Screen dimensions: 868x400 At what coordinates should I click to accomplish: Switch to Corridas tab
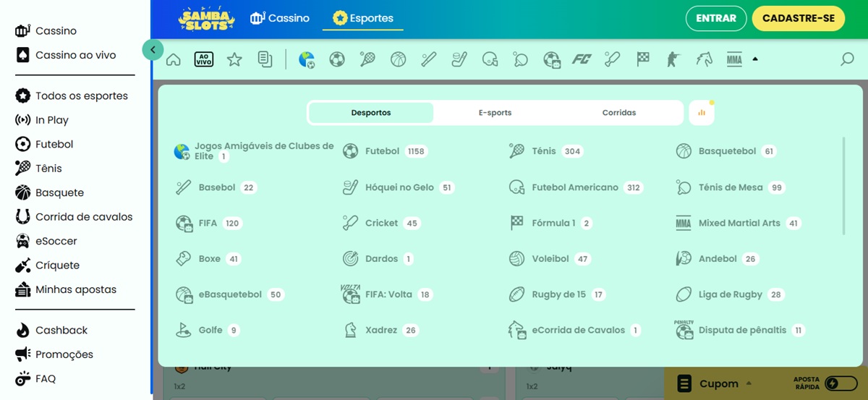click(619, 113)
